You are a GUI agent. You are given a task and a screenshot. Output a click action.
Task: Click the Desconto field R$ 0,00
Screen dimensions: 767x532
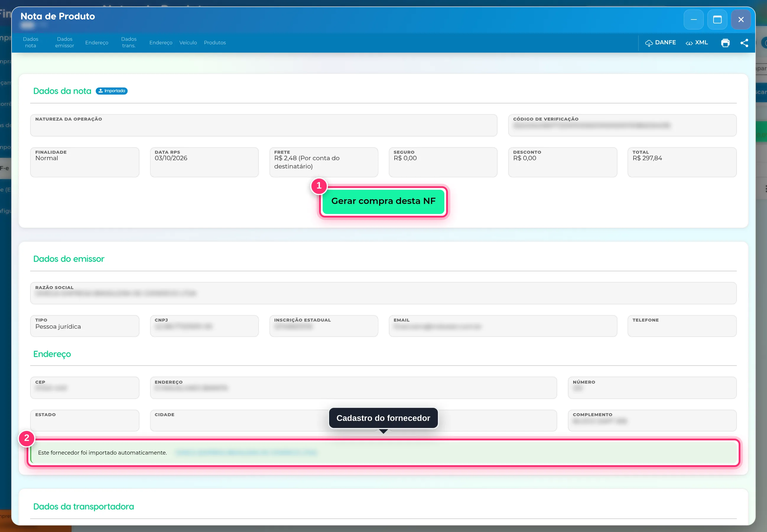(563, 162)
